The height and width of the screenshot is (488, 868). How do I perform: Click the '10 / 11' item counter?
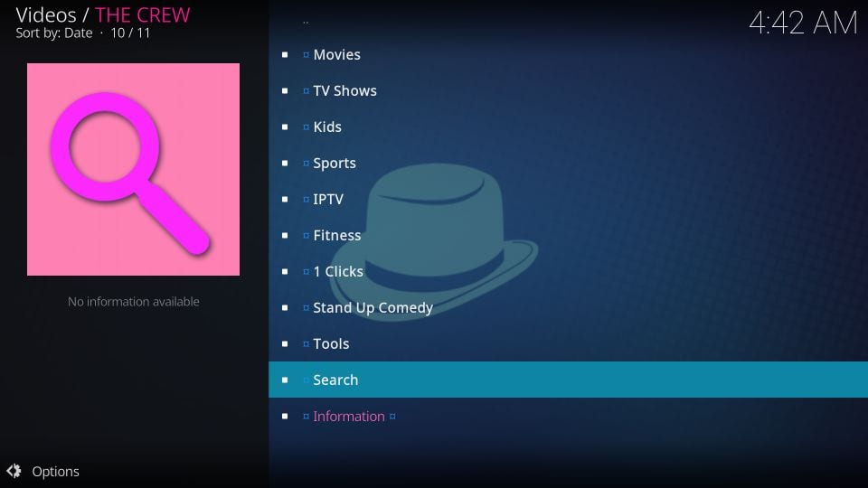coord(130,33)
